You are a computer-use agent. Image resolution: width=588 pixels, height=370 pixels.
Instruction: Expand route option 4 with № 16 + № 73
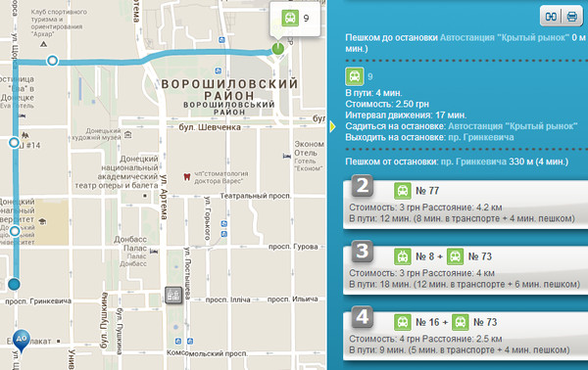465,336
